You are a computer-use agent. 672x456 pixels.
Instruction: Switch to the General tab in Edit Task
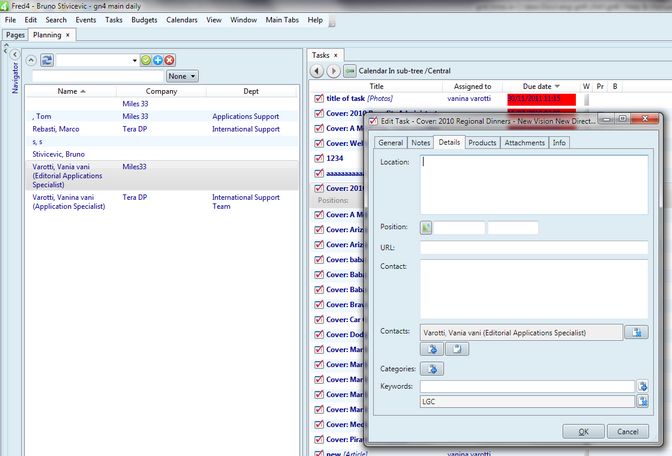390,143
